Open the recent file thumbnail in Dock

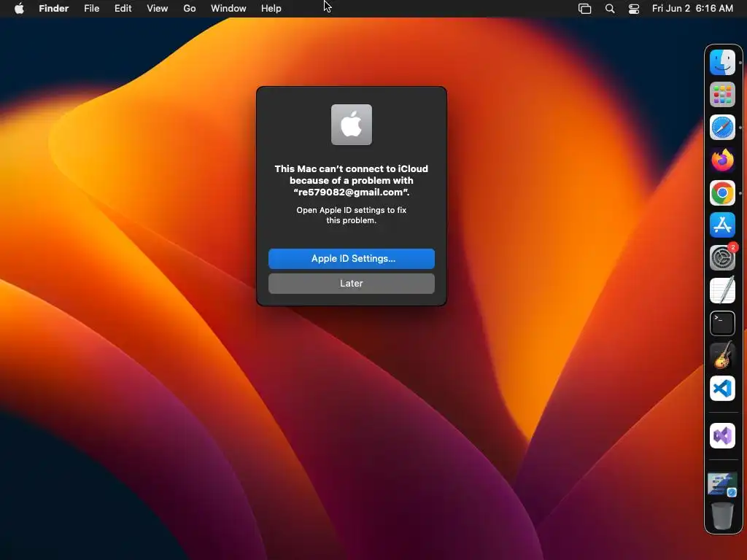pos(723,485)
